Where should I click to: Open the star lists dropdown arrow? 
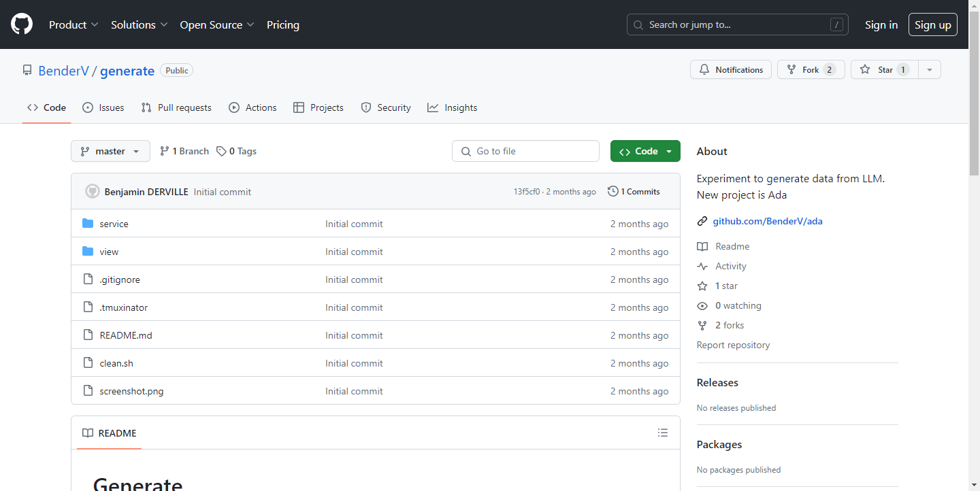[x=930, y=69]
